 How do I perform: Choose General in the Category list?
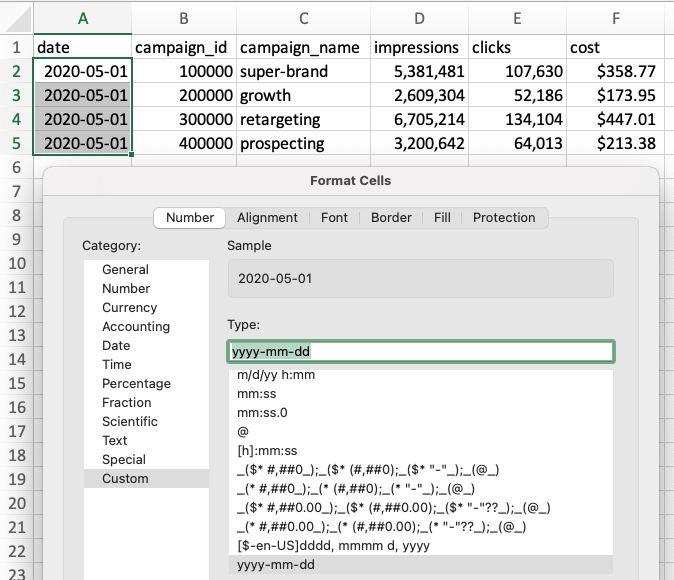[x=125, y=270]
